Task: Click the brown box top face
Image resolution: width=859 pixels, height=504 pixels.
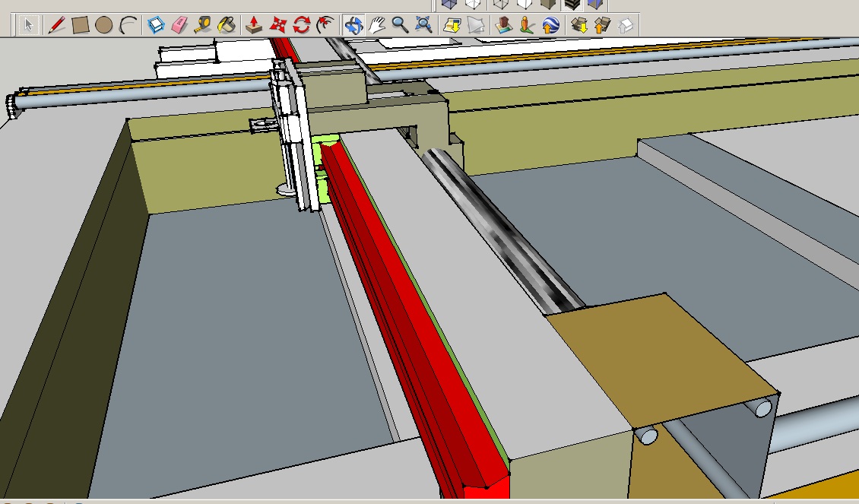Action: pyautogui.click(x=663, y=359)
